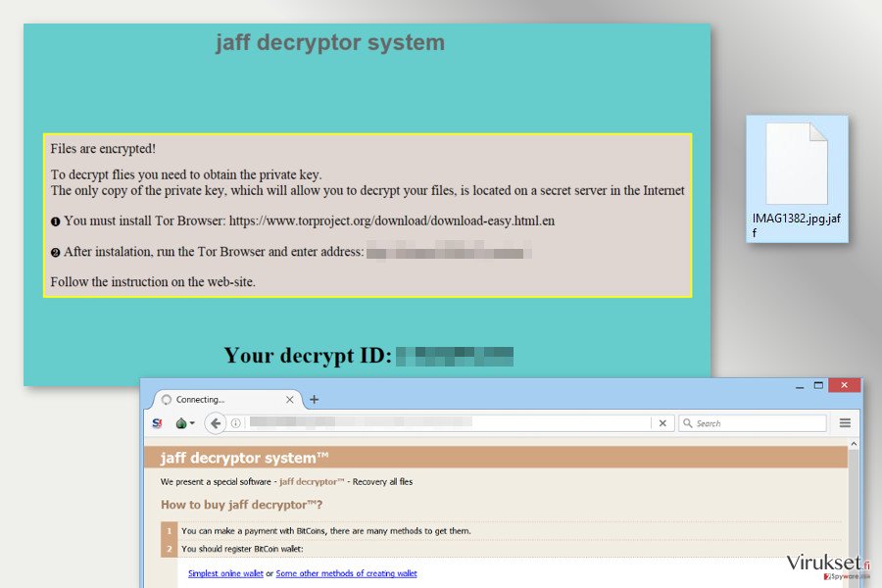
Task: Open a new tab with the plus button
Action: [314, 400]
